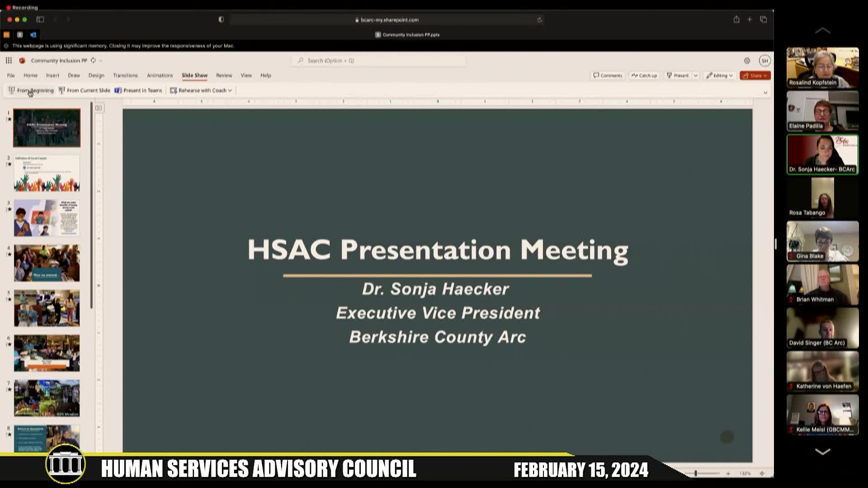This screenshot has height=488, width=868.
Task: Open the grey pinned tab
Action: pos(20,34)
